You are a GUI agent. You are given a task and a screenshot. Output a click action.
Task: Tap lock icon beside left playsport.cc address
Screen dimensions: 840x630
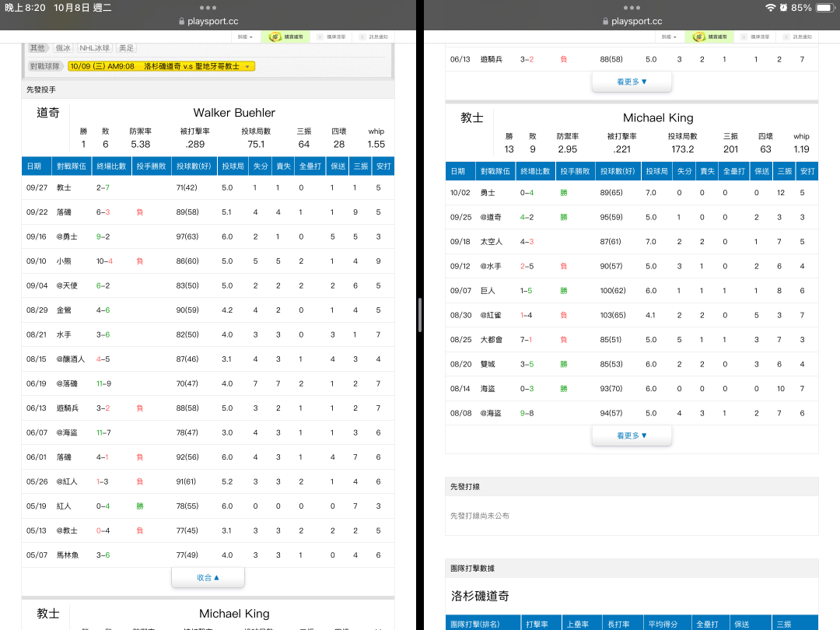coord(181,22)
